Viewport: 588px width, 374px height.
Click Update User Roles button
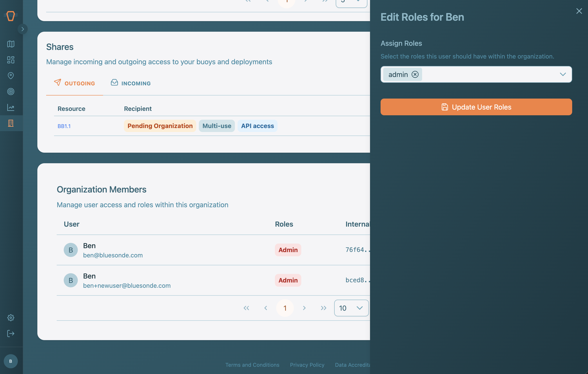pos(476,107)
